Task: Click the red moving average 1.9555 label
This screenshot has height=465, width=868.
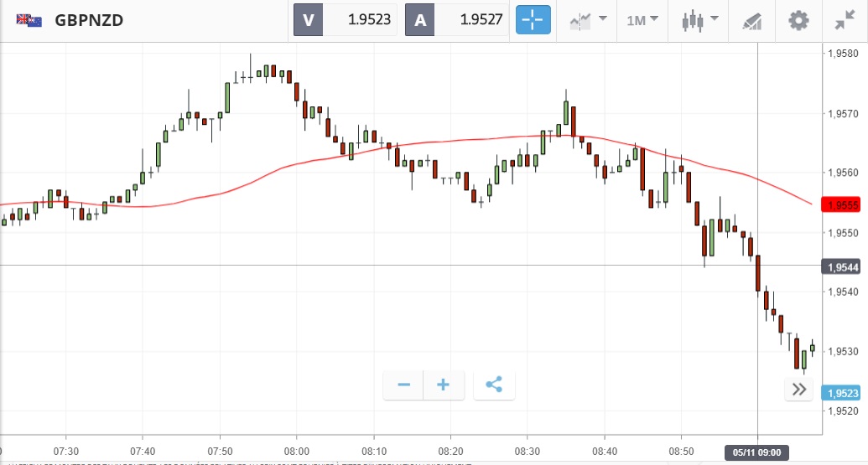Action: click(840, 205)
